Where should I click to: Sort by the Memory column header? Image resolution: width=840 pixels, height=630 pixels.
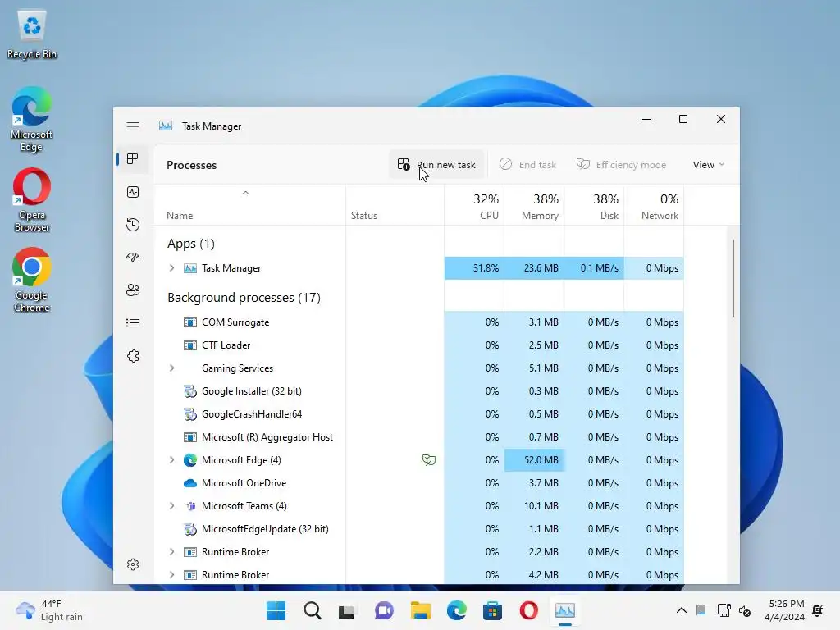click(534, 207)
